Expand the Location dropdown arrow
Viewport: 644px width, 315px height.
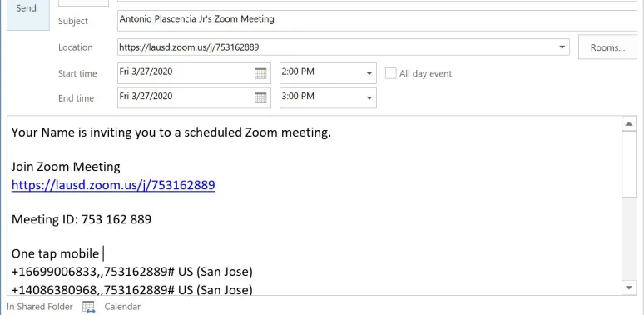point(562,47)
